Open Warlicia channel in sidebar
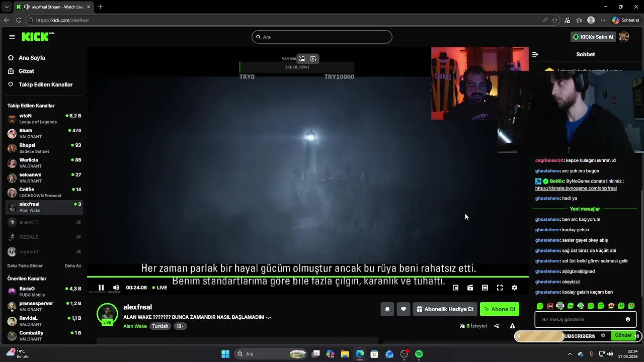The image size is (644, 362). 44,163
